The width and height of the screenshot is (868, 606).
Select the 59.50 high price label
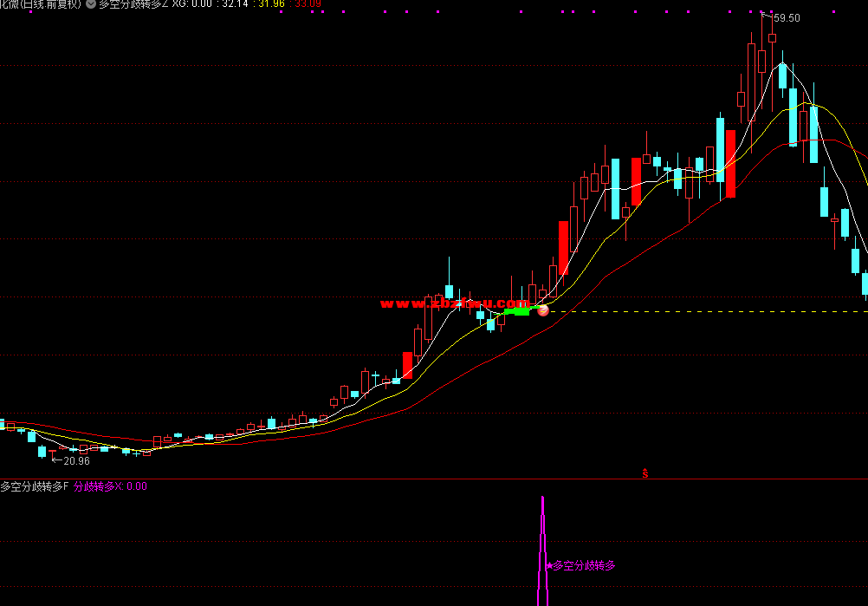pos(786,18)
